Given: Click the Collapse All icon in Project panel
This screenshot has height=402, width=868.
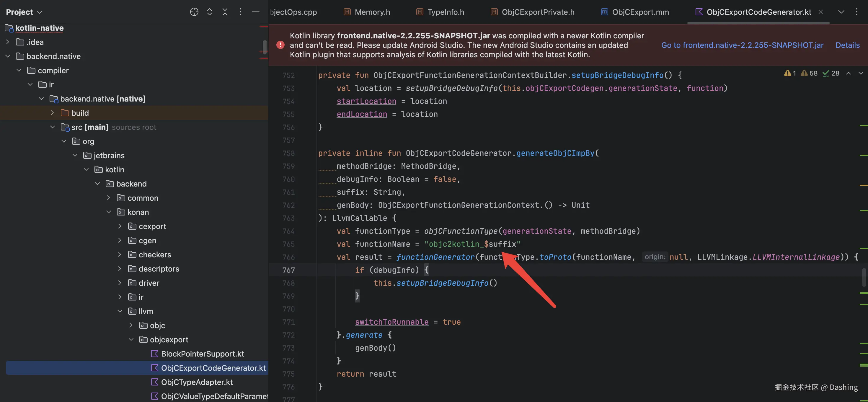Looking at the screenshot, I should point(225,12).
